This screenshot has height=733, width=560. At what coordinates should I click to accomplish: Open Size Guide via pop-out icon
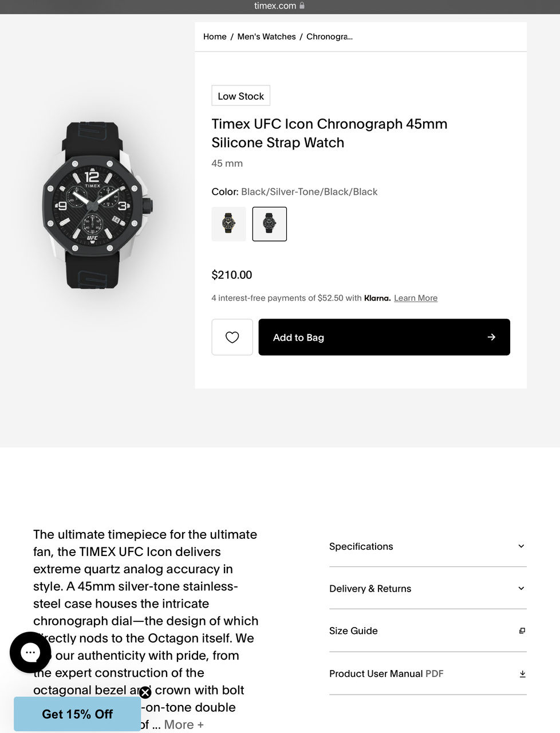coord(522,631)
